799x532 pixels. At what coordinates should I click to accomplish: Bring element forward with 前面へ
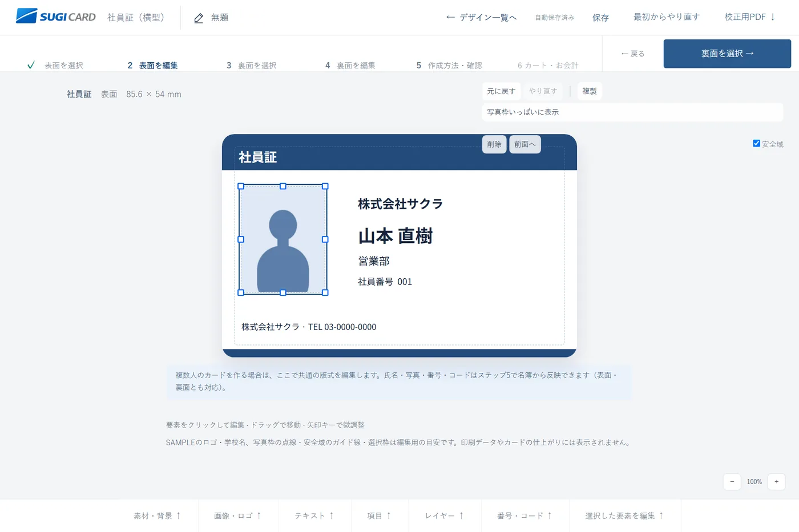point(525,144)
